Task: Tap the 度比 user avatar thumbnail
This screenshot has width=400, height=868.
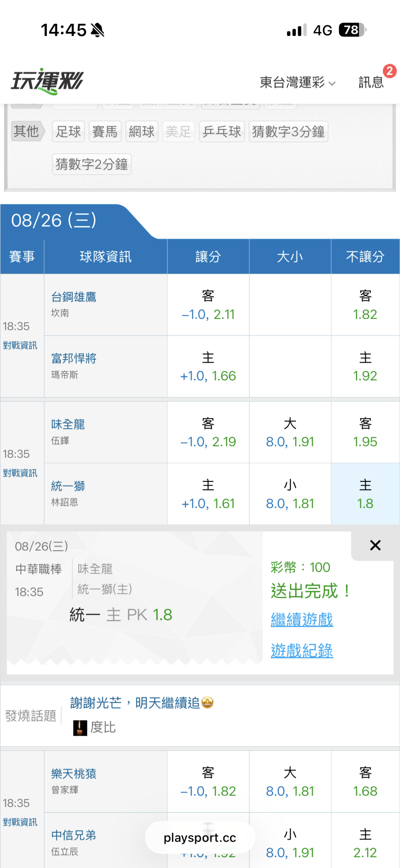Action: tap(80, 727)
